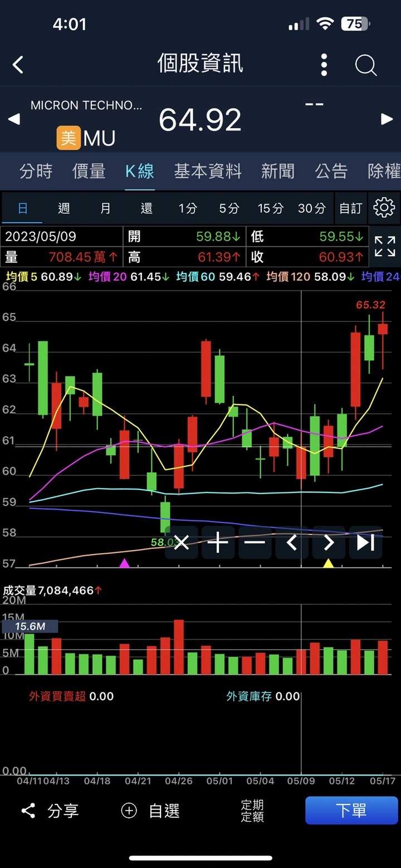Tap the 58.03 low price label

tap(165, 542)
